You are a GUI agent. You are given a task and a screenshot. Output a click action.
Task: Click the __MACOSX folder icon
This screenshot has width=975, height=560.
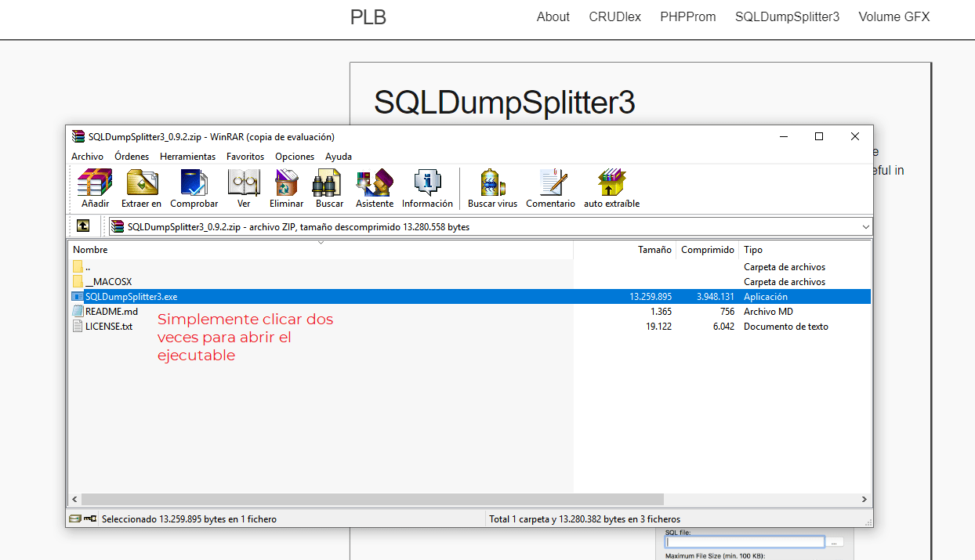[78, 281]
